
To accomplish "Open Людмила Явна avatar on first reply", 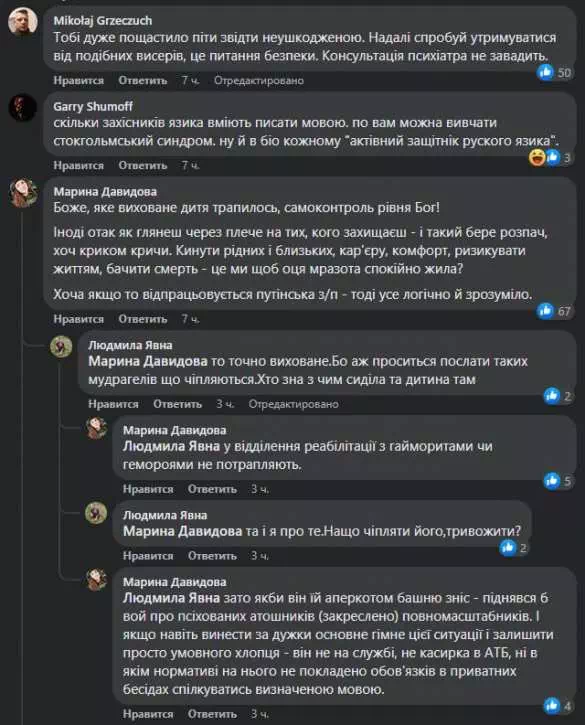I will (62, 346).
